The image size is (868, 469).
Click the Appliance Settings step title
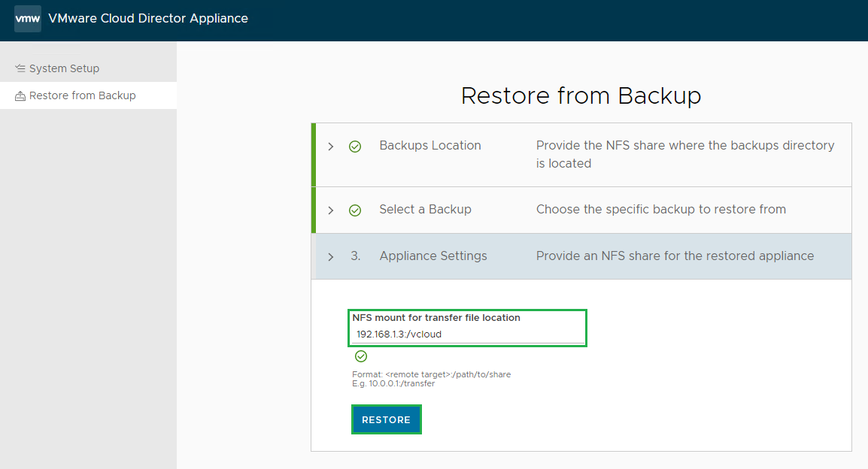(433, 256)
